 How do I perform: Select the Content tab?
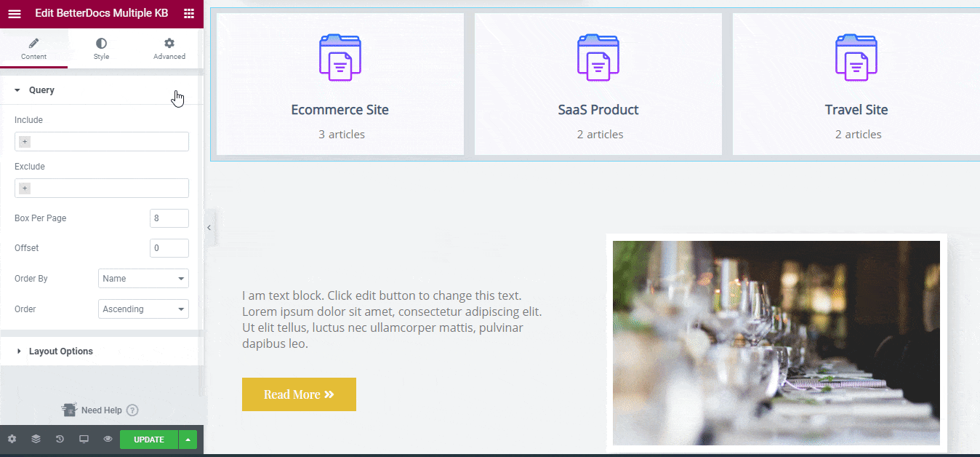34,48
